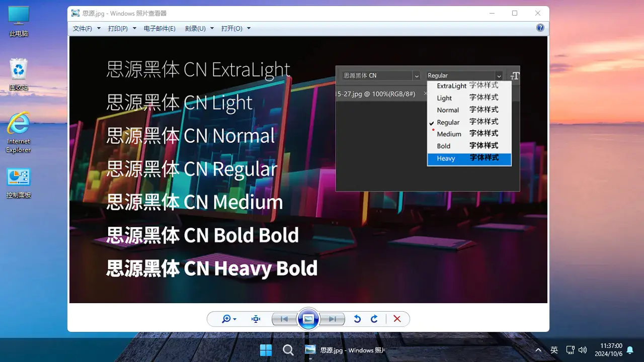
Task: Expand the arrow beside 文件(F)
Action: tap(99, 29)
